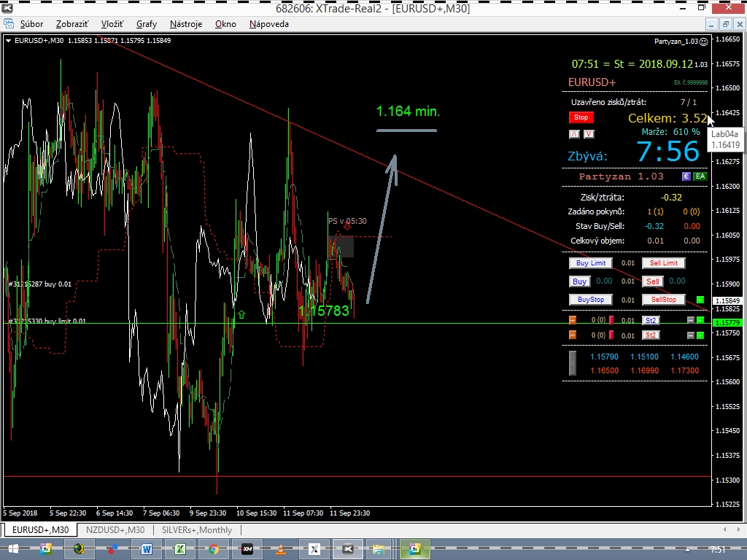Switch to the SILVERs+,Monthly chart tab
Screen dimensions: 747x560
point(197,530)
